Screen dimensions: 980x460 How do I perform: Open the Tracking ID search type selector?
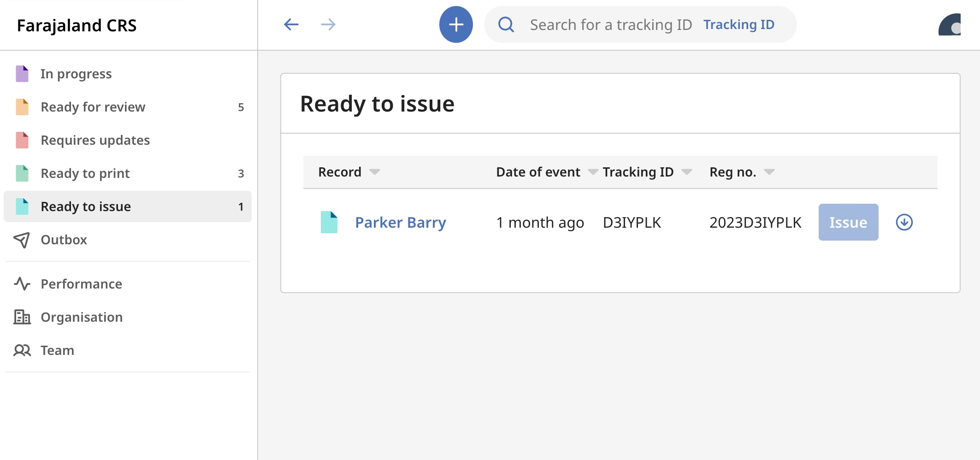pyautogui.click(x=738, y=24)
